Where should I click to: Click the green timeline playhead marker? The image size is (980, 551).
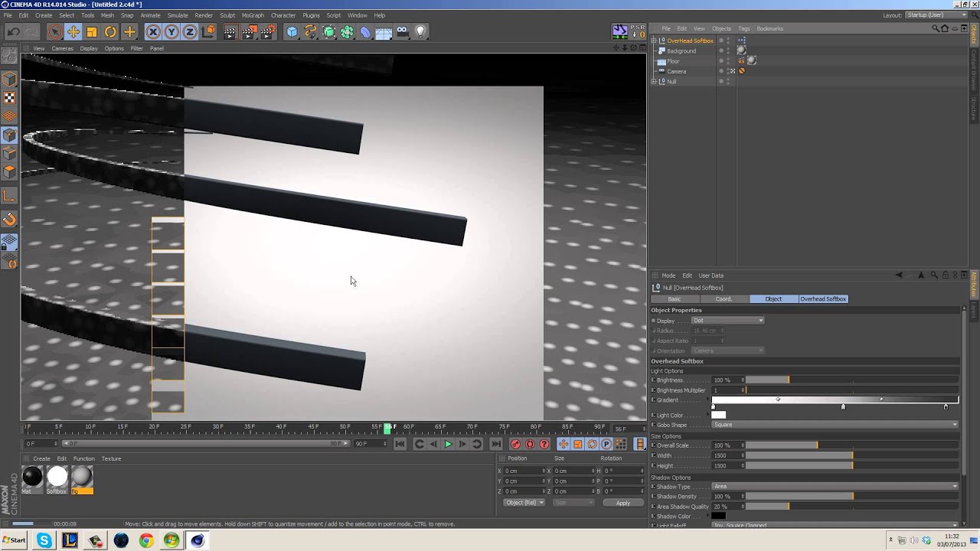click(388, 429)
